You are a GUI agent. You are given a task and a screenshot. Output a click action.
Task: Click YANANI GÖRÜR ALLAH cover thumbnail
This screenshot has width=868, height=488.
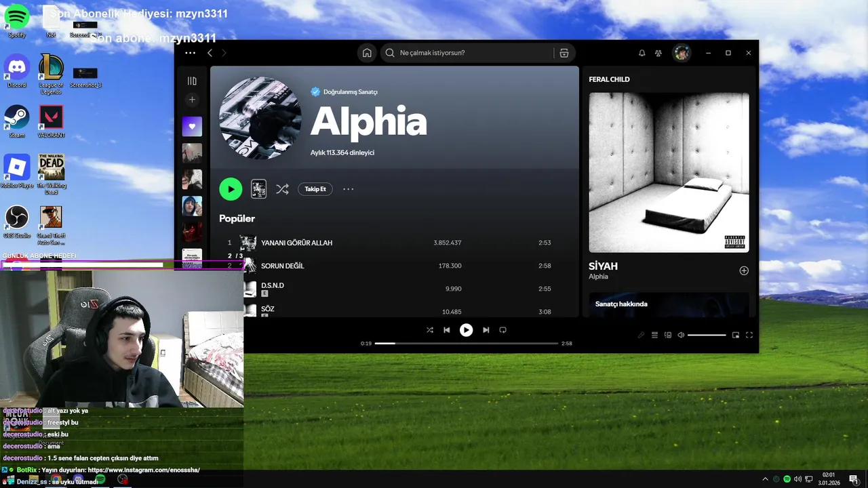(248, 243)
